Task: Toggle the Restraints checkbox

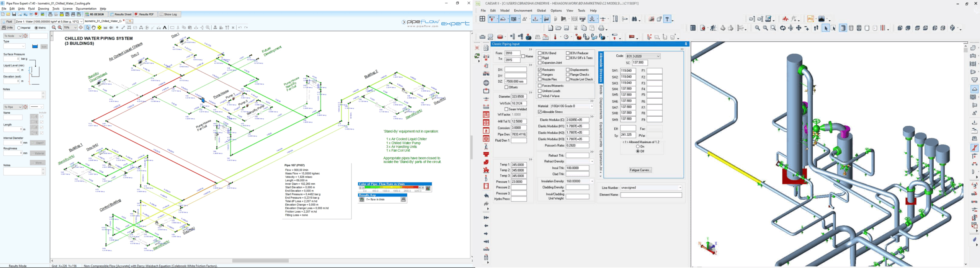Action: click(x=540, y=70)
